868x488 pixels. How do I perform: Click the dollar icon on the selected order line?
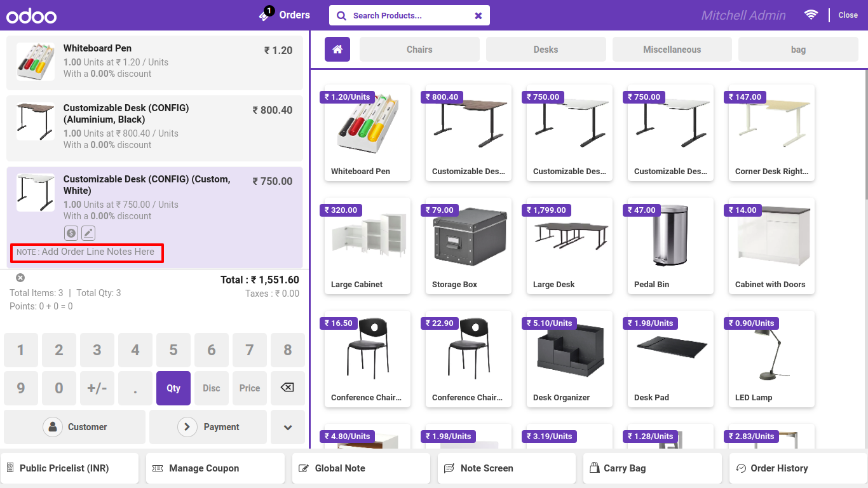[x=71, y=233]
